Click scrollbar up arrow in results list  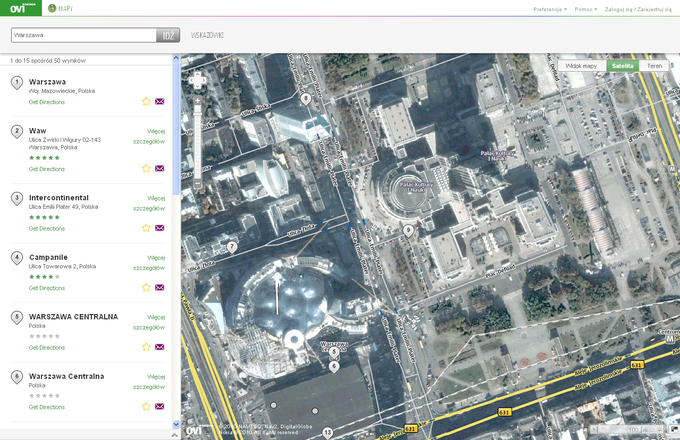tap(176, 57)
